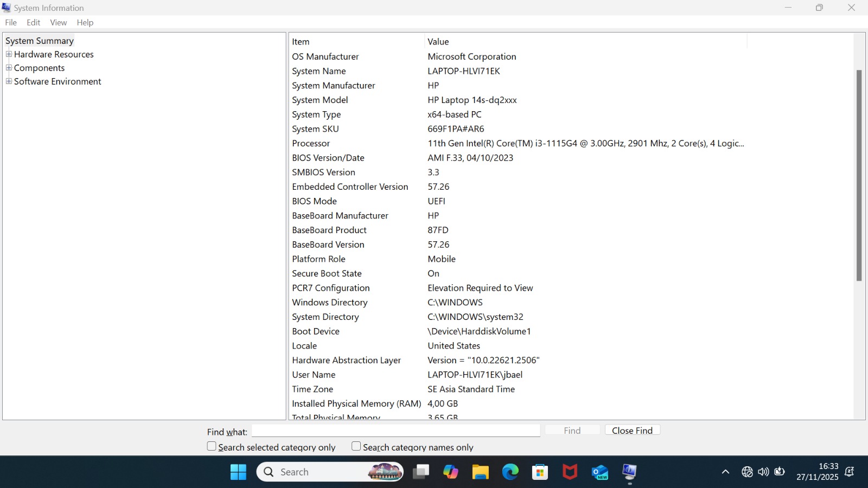Viewport: 868px width, 488px height.
Task: Expand the Software Environment tree node
Action: click(9, 81)
